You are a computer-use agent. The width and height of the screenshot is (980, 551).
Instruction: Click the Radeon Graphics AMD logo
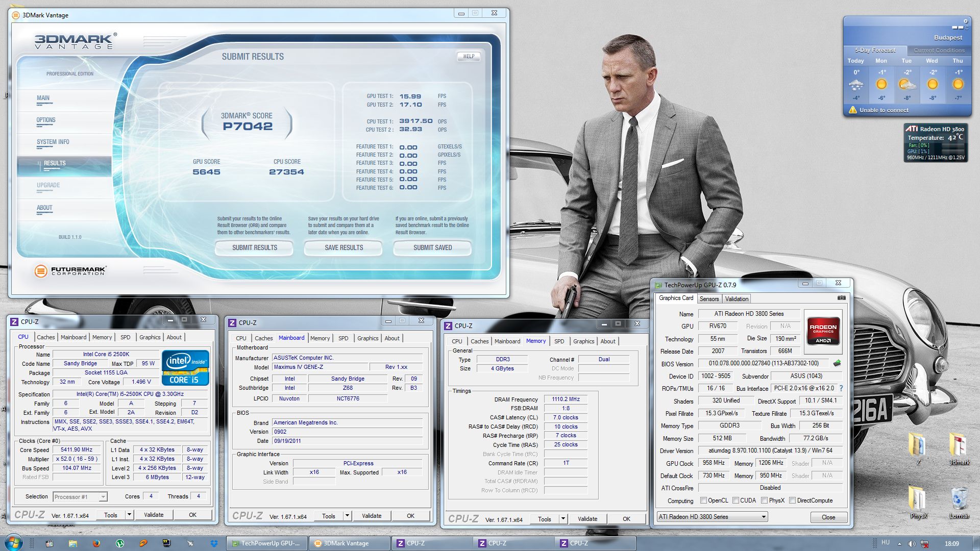click(823, 331)
